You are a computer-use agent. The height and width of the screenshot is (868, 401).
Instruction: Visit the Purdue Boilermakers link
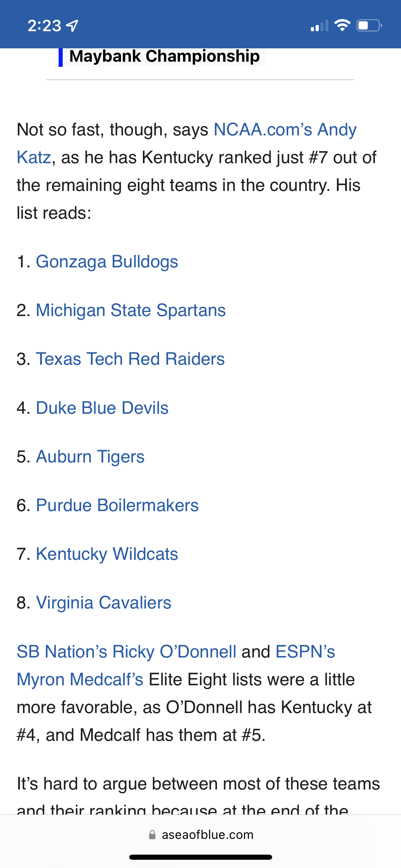pyautogui.click(x=117, y=505)
